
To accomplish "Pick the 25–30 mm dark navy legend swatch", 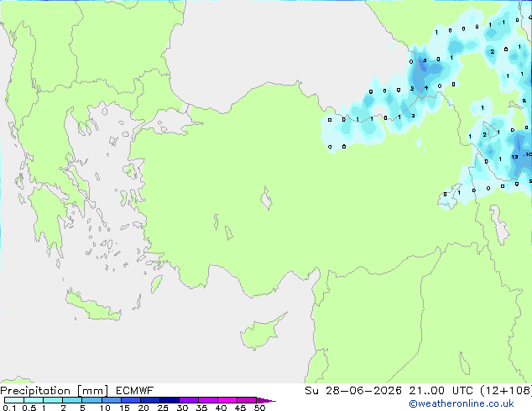I will point(169,400).
